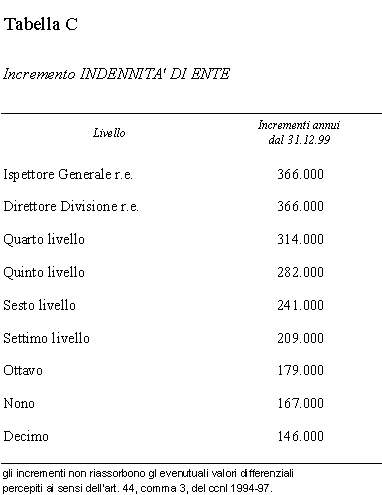This screenshot has width=382, height=495.
Task: Select the Incrementi annui dal 31.12.99 header
Action: [299, 132]
